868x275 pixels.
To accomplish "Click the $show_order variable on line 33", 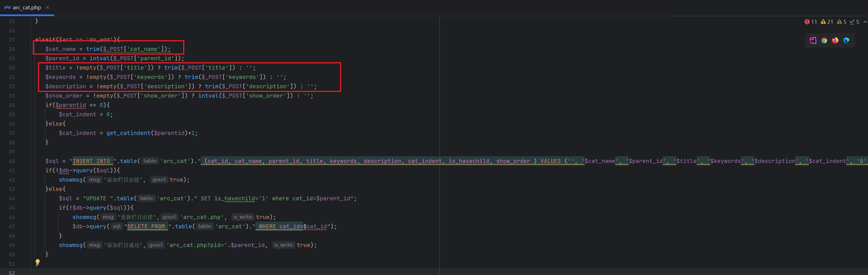I will [64, 96].
